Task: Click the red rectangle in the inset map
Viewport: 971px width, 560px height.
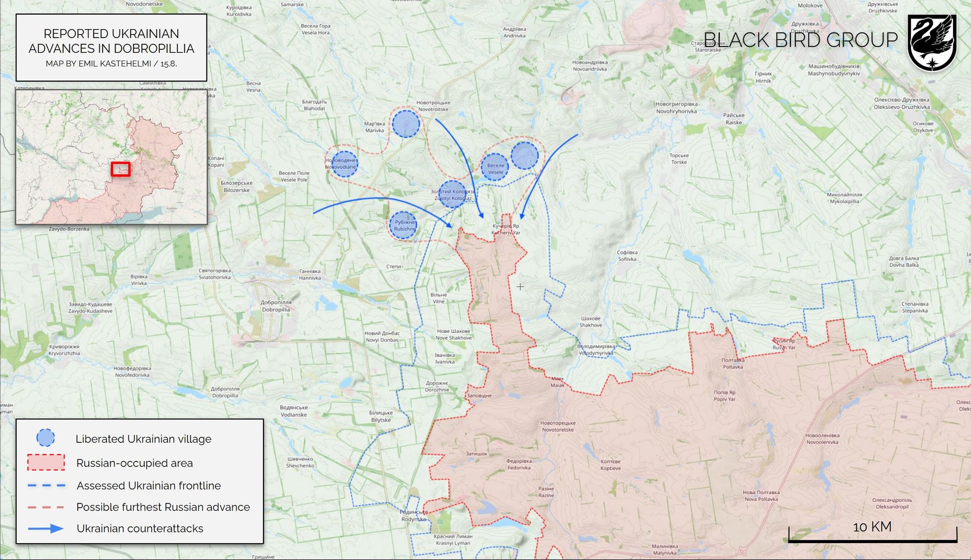Action: click(x=121, y=169)
